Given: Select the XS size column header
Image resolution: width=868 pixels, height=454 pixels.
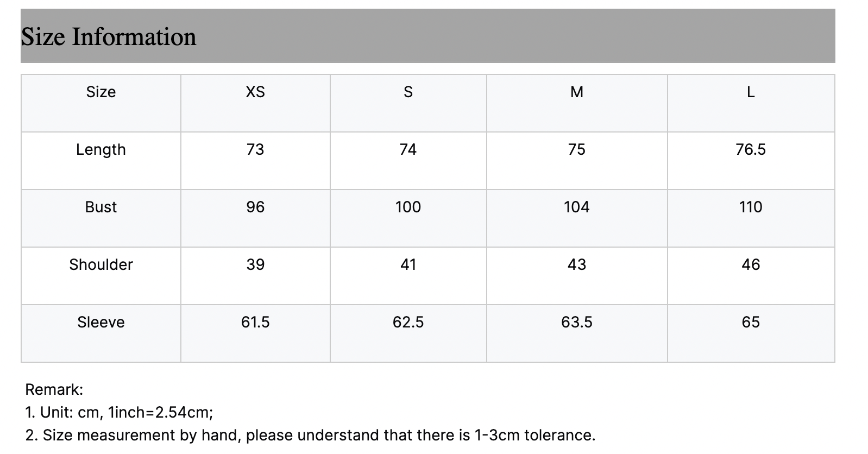Looking at the screenshot, I should [255, 92].
